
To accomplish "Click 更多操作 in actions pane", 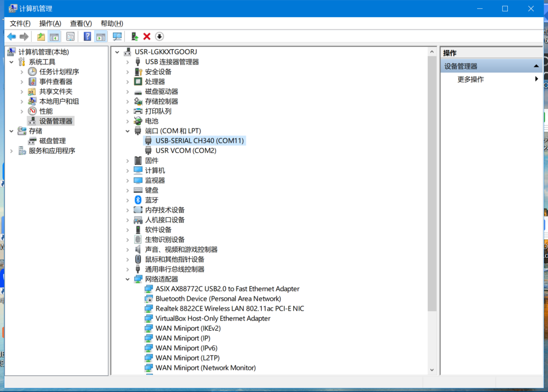I will (471, 79).
